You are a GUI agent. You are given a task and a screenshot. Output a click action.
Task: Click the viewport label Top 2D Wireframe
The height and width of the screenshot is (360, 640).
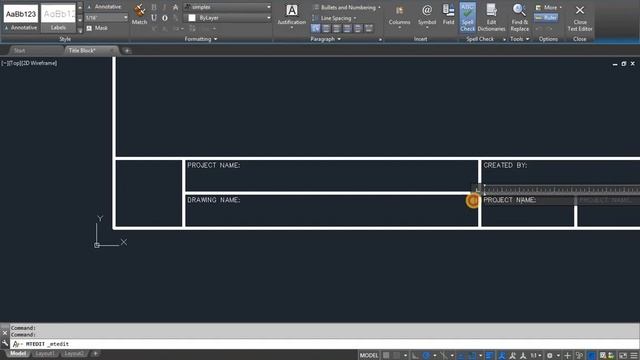[x=29, y=63]
